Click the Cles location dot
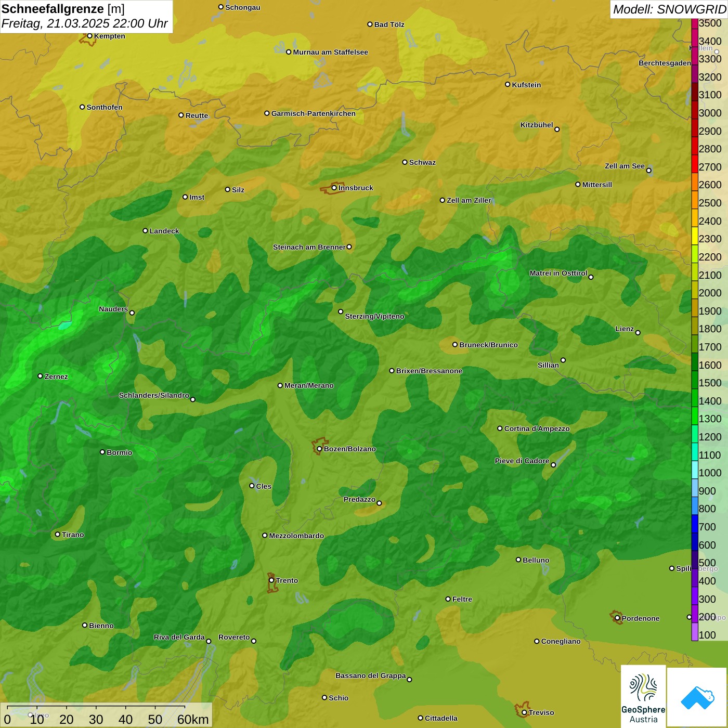The height and width of the screenshot is (728, 728). [x=252, y=486]
